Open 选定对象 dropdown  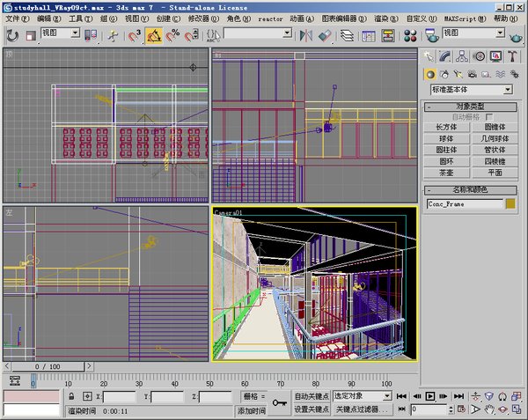[362, 396]
